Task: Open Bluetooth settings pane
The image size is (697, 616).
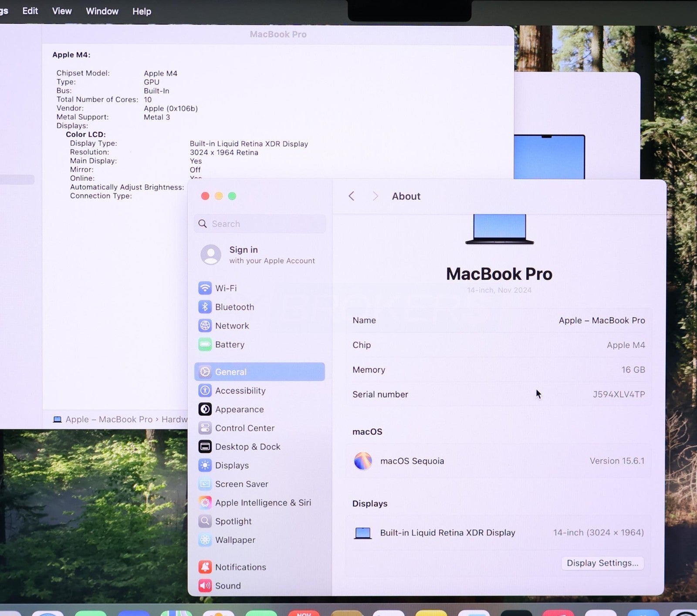Action: (234, 307)
